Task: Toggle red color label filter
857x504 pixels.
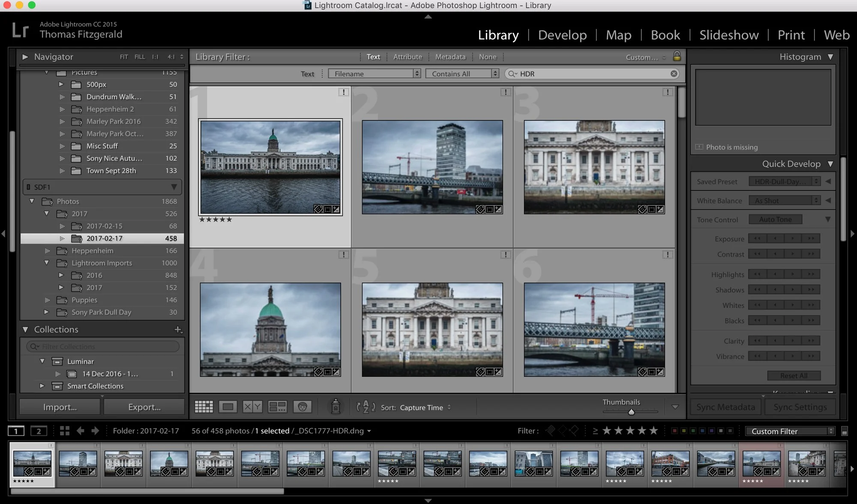Action: pyautogui.click(x=674, y=431)
